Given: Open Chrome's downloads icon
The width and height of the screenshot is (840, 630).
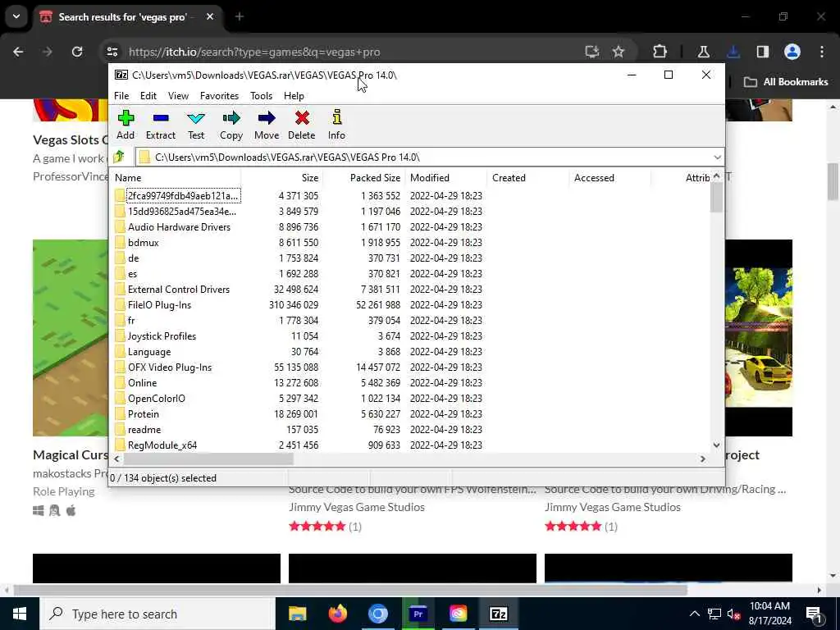Looking at the screenshot, I should point(733,52).
